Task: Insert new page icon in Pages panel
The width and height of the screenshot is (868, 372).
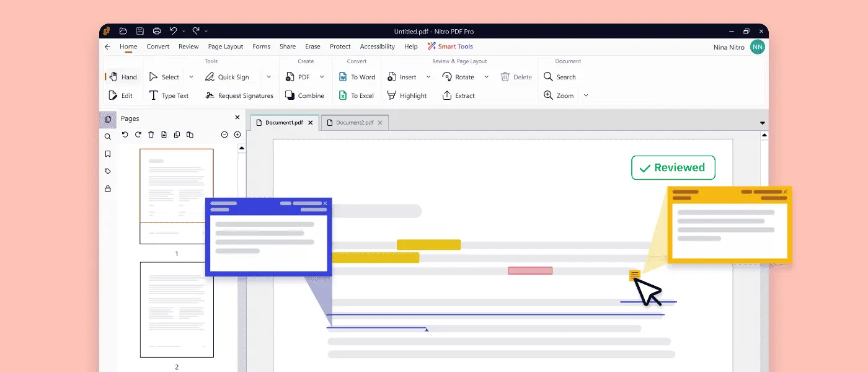Action: coord(164,135)
